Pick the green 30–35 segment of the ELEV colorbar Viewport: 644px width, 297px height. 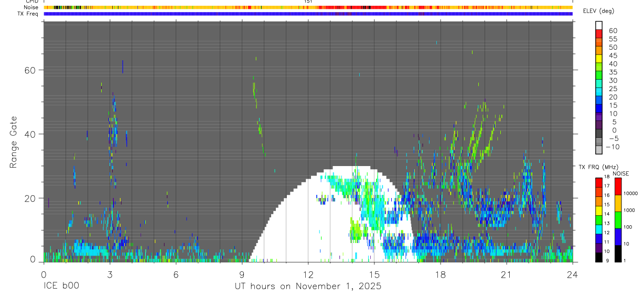tap(599, 76)
